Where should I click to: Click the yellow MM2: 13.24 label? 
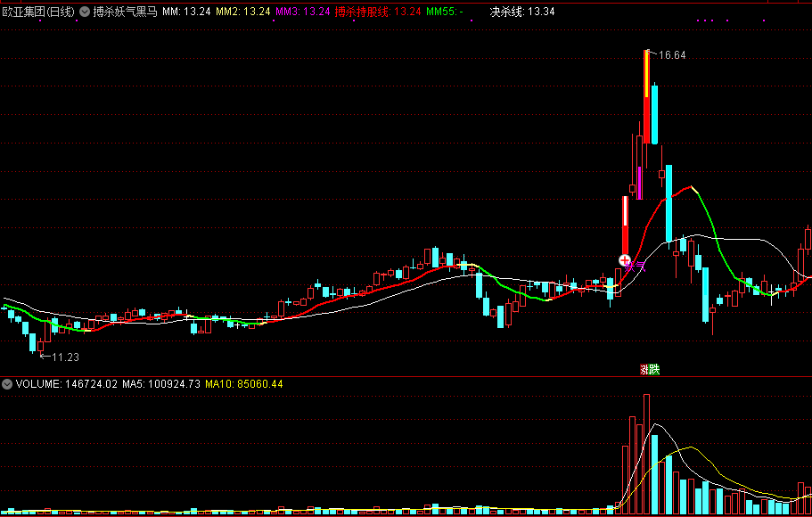coord(242,12)
